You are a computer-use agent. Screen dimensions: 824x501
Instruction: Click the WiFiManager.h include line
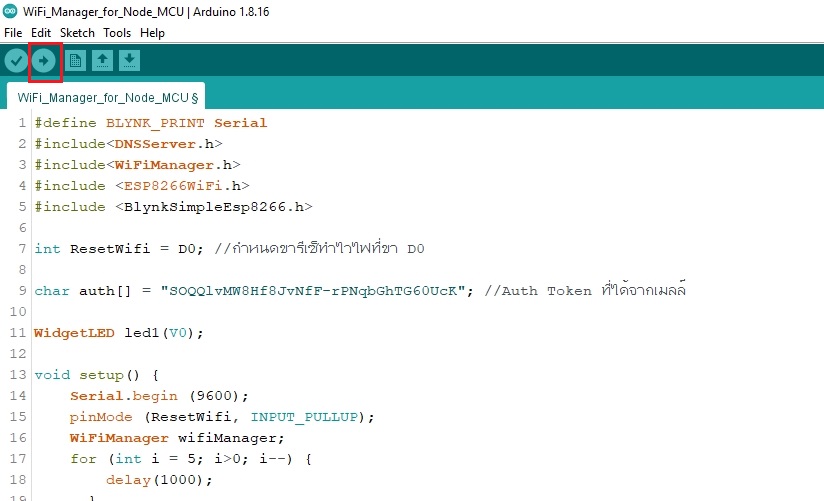pos(137,165)
